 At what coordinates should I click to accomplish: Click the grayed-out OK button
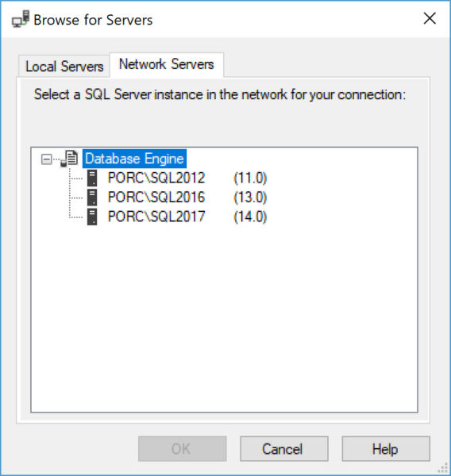(x=183, y=449)
